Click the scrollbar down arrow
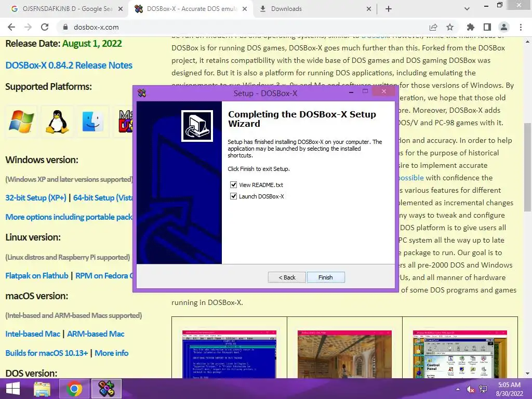 coord(527,374)
